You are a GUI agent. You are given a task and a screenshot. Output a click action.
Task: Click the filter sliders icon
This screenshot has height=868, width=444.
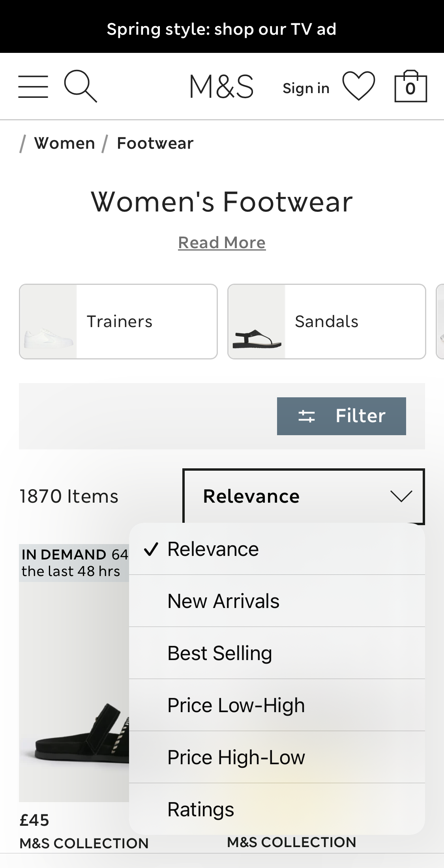[307, 415]
